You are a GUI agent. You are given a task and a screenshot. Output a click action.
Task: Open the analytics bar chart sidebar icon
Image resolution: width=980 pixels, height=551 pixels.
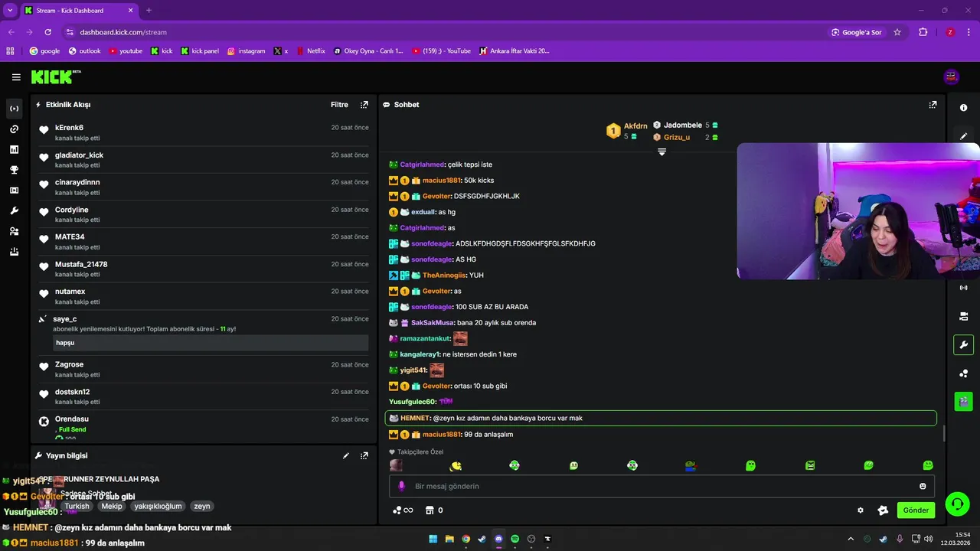[x=14, y=149]
